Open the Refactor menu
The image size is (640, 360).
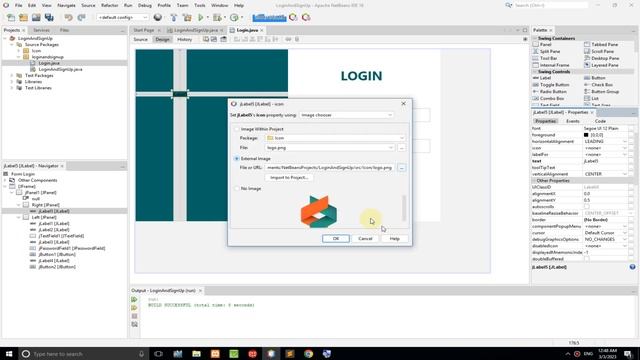[109, 5]
